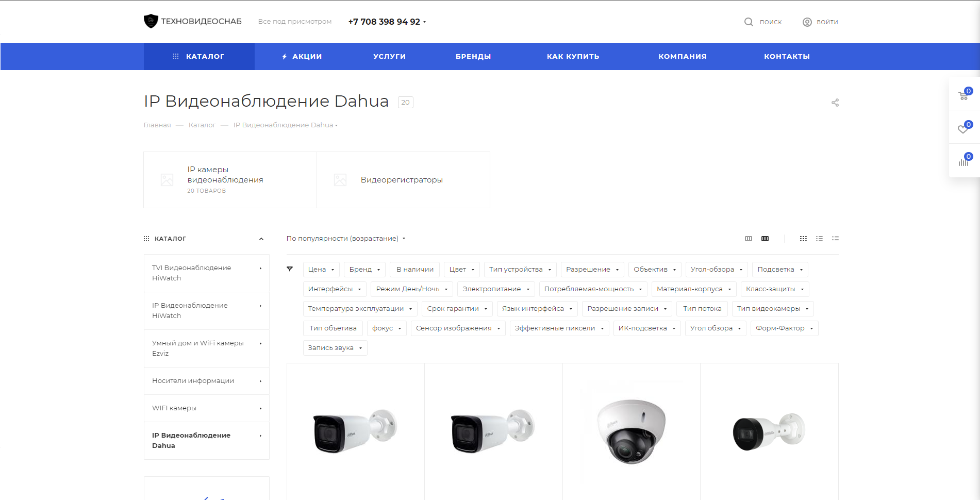
Task: Open the КОМПАНИЯ menu item
Action: click(x=683, y=57)
